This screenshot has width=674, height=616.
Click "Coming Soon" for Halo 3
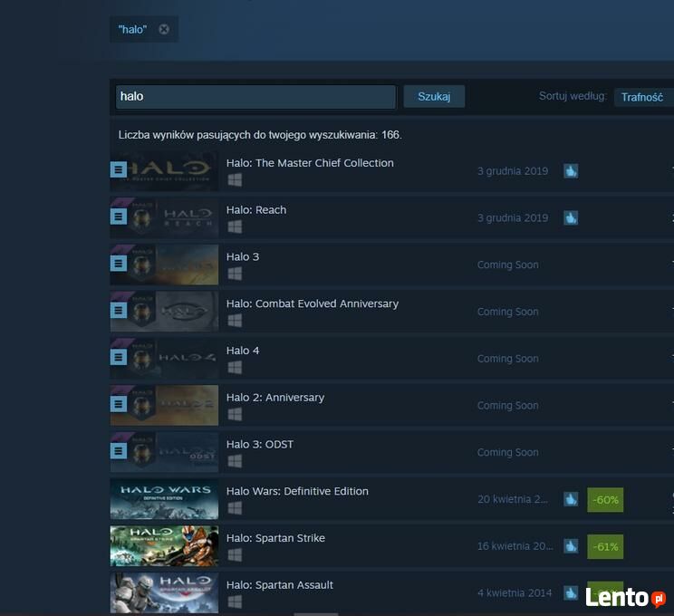click(507, 265)
